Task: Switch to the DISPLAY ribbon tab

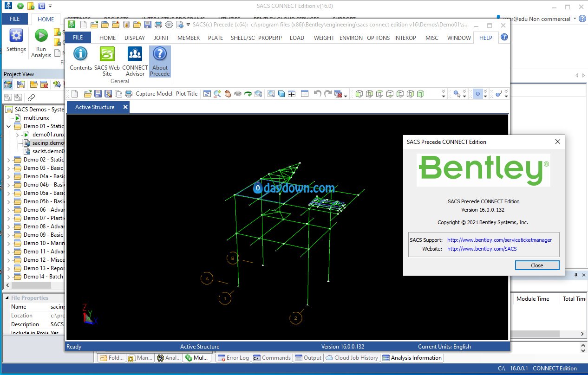Action: [135, 38]
